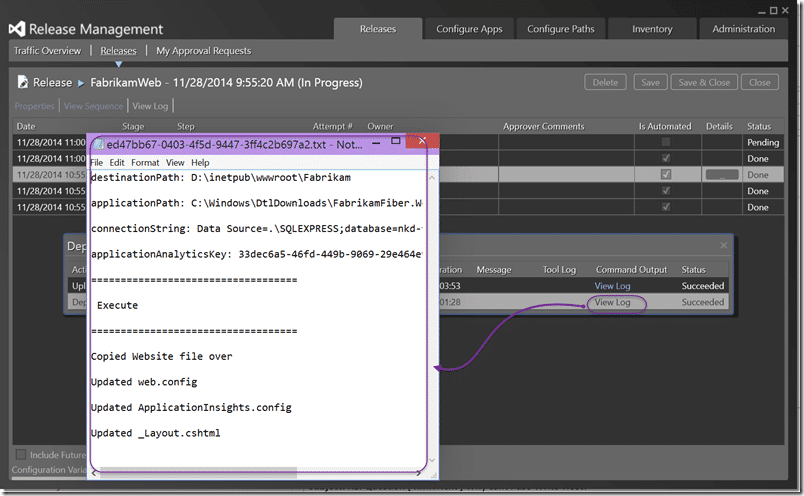The image size is (804, 496).
Task: Click the Stage column header
Action: click(133, 126)
